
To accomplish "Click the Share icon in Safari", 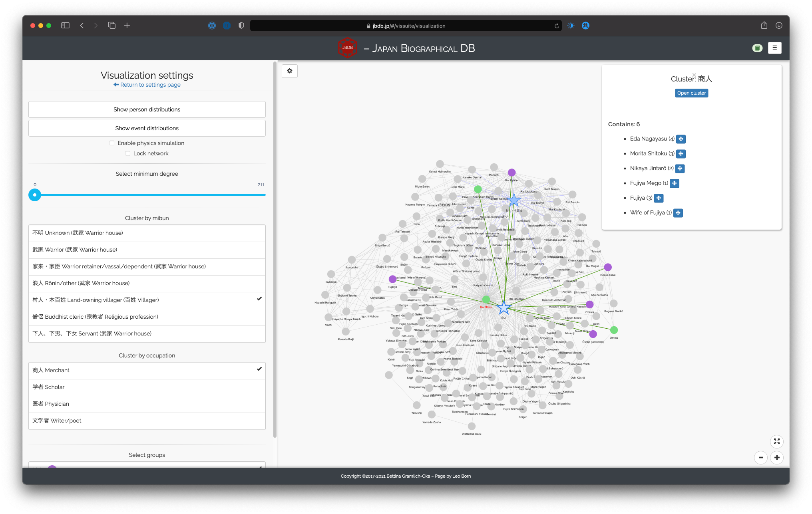I will 764,25.
